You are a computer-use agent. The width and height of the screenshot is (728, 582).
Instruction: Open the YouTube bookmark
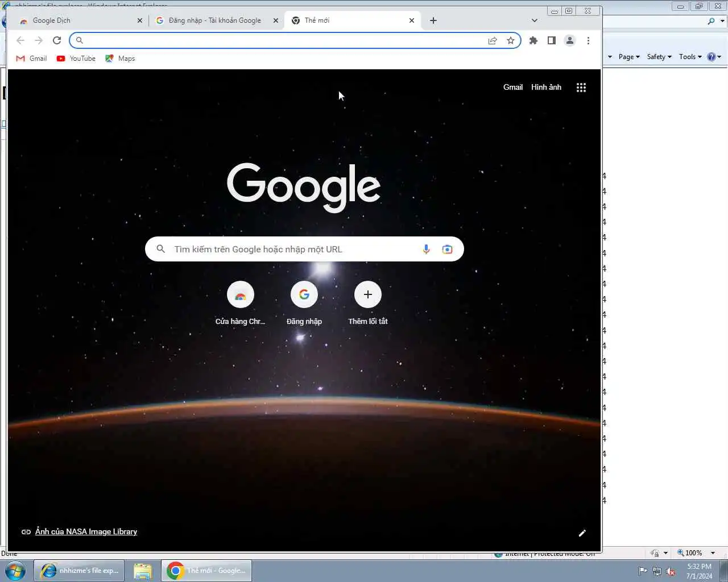tap(76, 59)
